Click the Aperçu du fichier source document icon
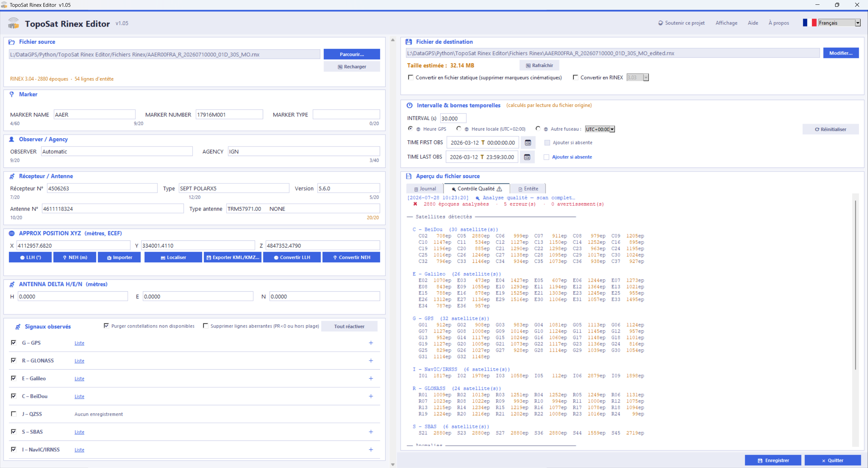Screen dimensions: 868x468 [409, 176]
